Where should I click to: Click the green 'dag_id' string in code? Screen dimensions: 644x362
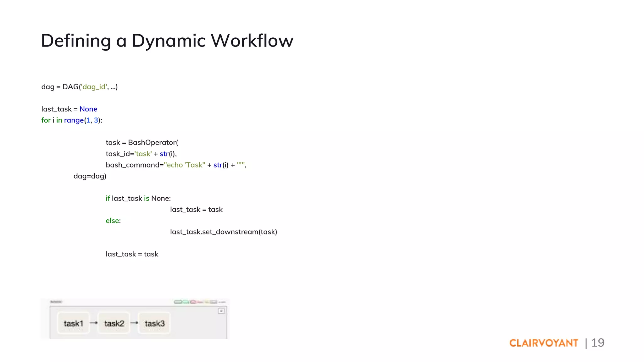click(x=94, y=87)
